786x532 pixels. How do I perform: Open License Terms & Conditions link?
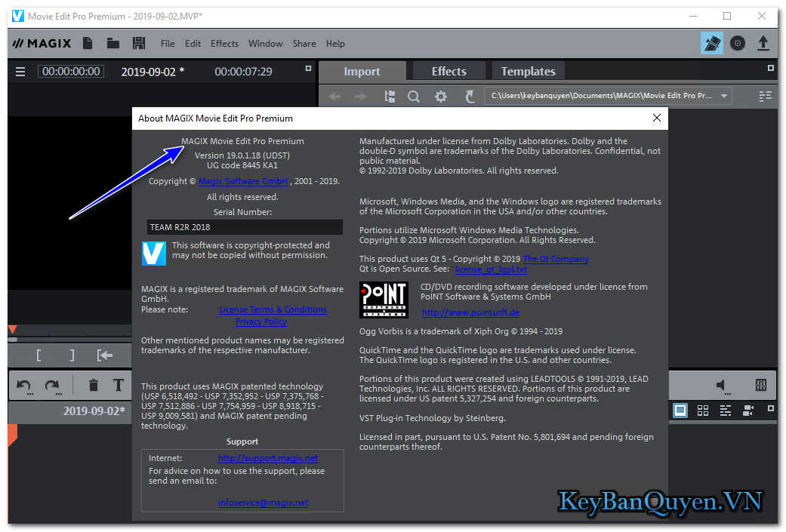273,309
